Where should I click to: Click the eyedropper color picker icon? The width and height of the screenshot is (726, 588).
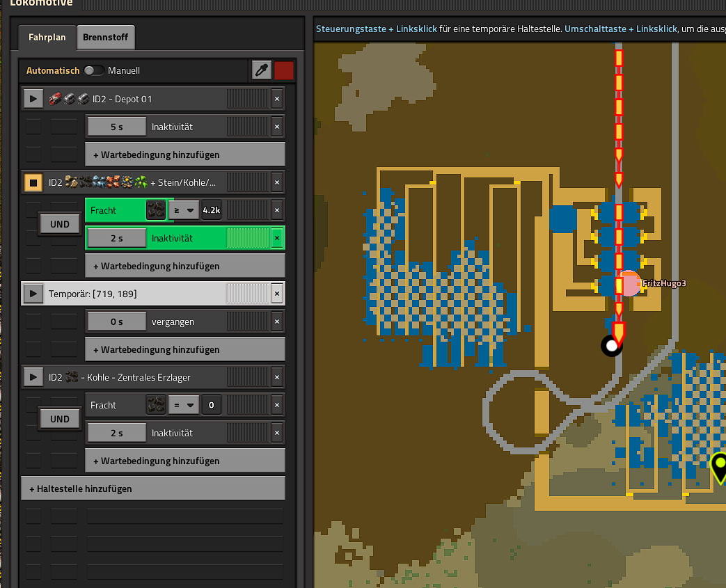tap(262, 70)
